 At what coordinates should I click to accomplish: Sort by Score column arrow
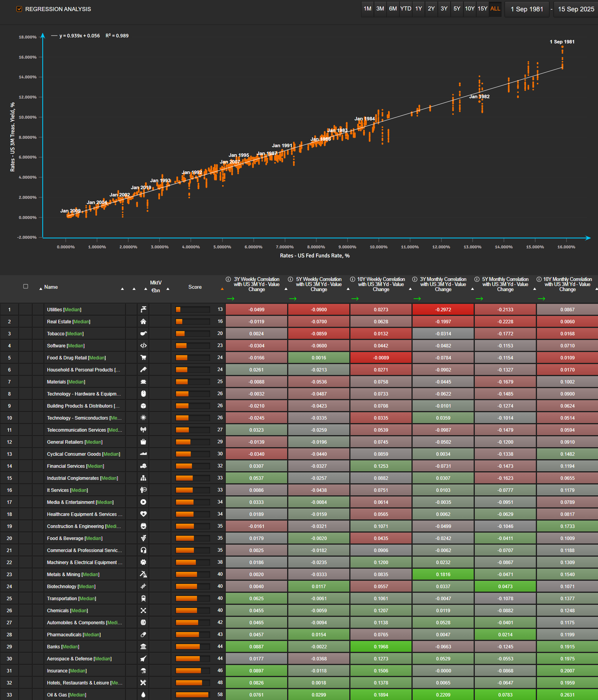[x=222, y=289]
